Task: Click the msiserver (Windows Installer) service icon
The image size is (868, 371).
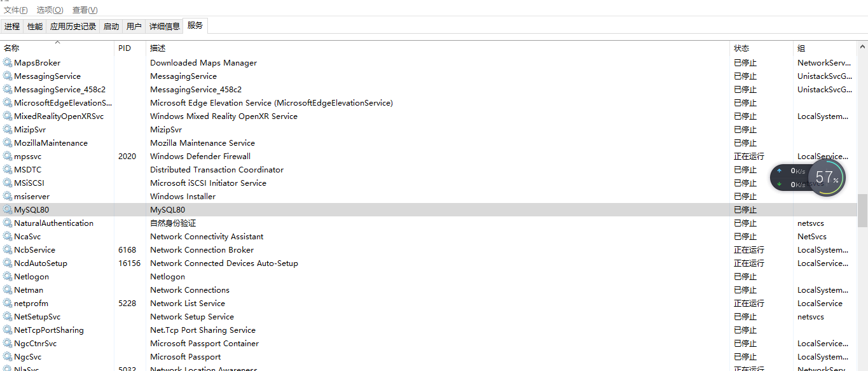Action: (x=8, y=196)
